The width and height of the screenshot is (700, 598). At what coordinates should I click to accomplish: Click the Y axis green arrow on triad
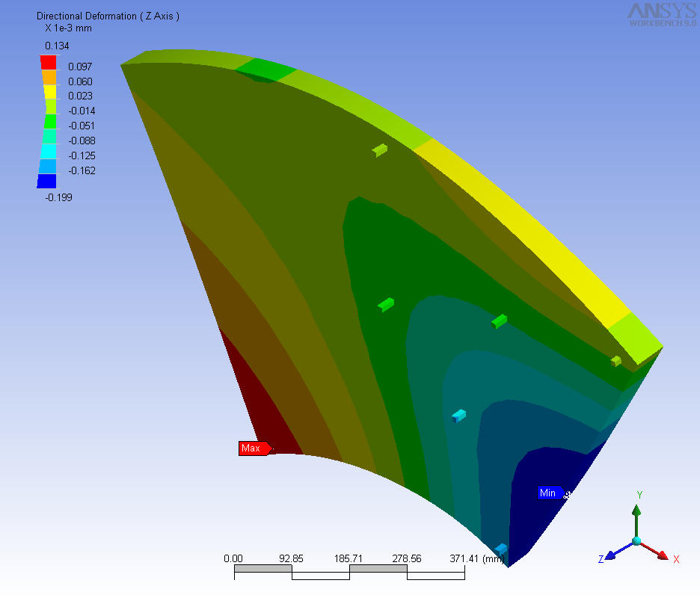click(x=636, y=520)
